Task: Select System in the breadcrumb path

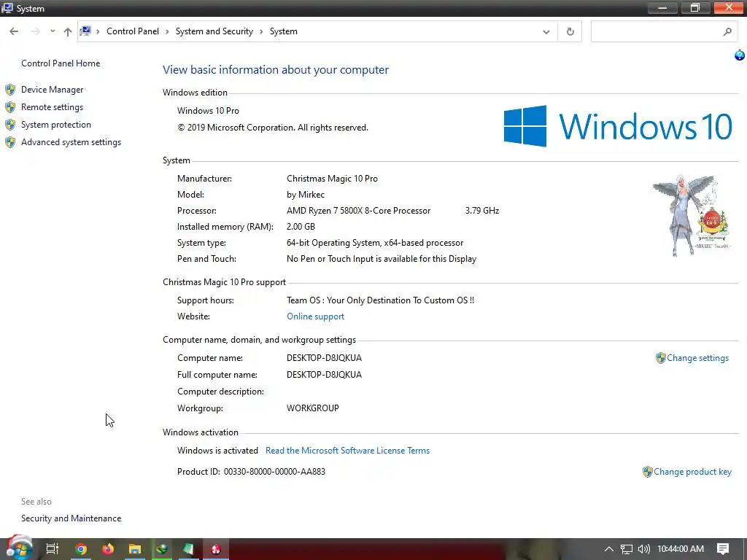Action: click(x=284, y=31)
